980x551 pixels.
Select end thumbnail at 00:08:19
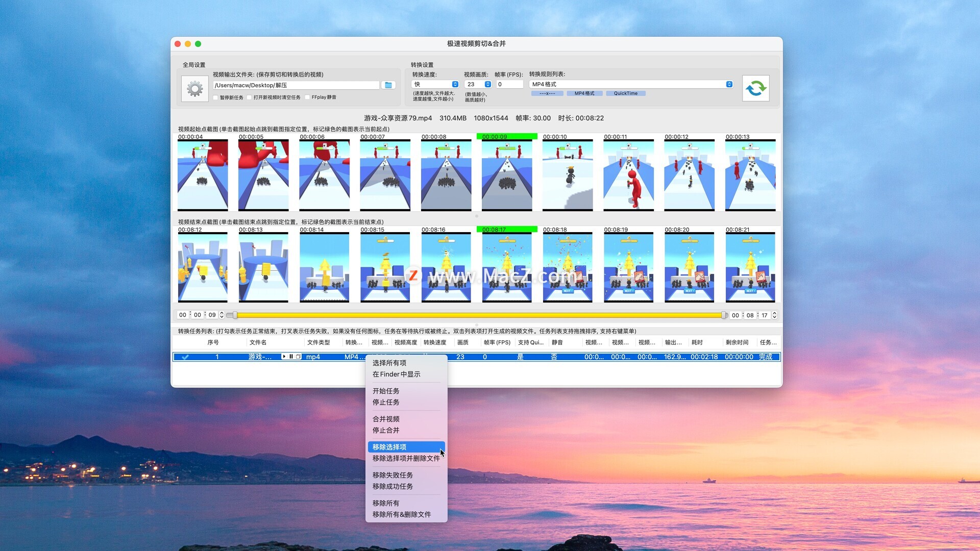(x=628, y=267)
